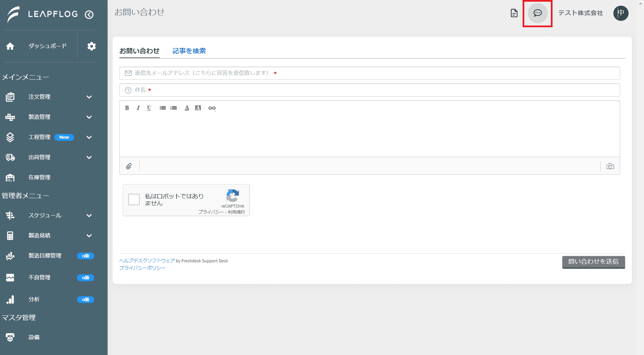
Task: Expand the 注文管理 menu chevron
Action: click(89, 97)
